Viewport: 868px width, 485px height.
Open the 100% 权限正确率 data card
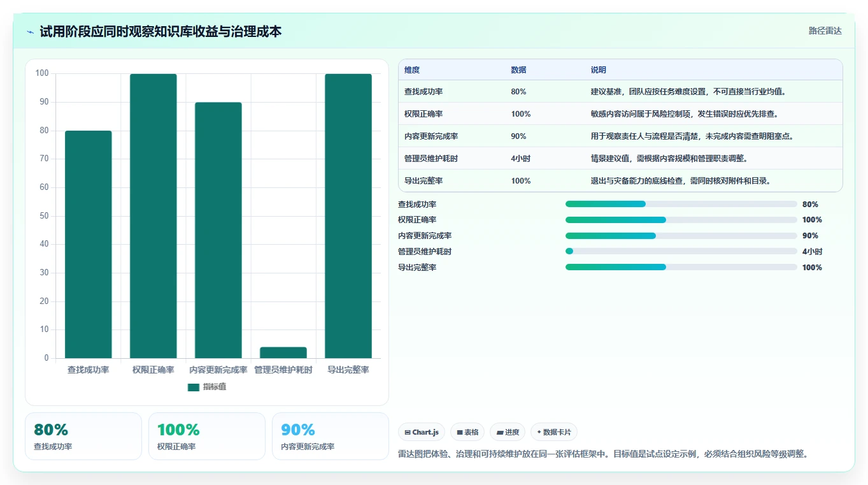[207, 436]
